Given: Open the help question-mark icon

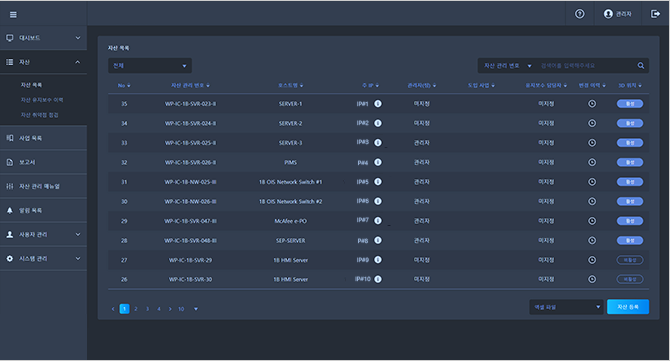Looking at the screenshot, I should 579,14.
